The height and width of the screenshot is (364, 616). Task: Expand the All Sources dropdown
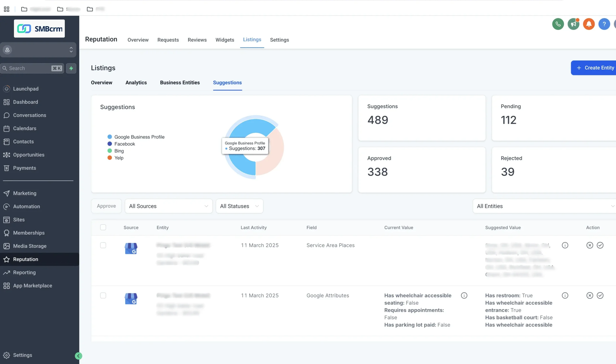(x=169, y=206)
